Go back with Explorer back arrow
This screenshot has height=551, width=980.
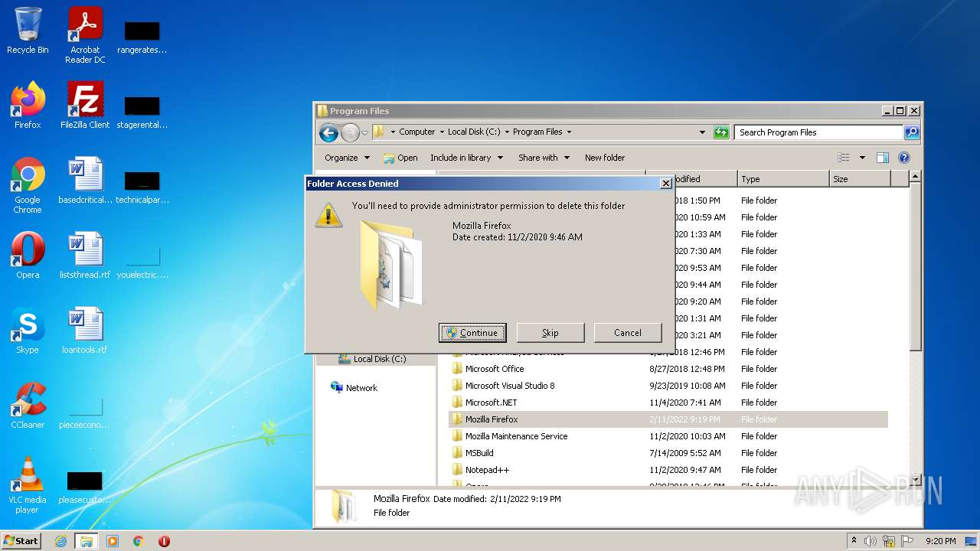tap(328, 132)
